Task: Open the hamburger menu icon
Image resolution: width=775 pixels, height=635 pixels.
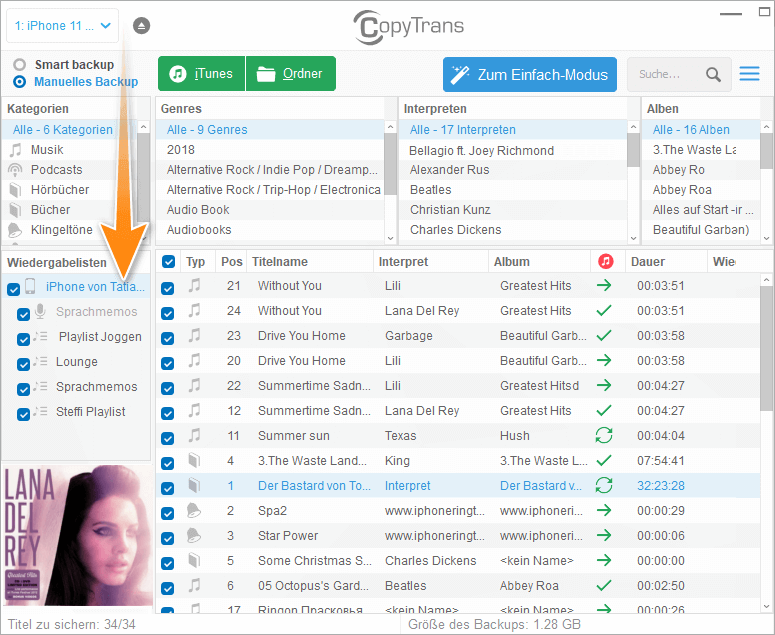Action: [x=749, y=74]
